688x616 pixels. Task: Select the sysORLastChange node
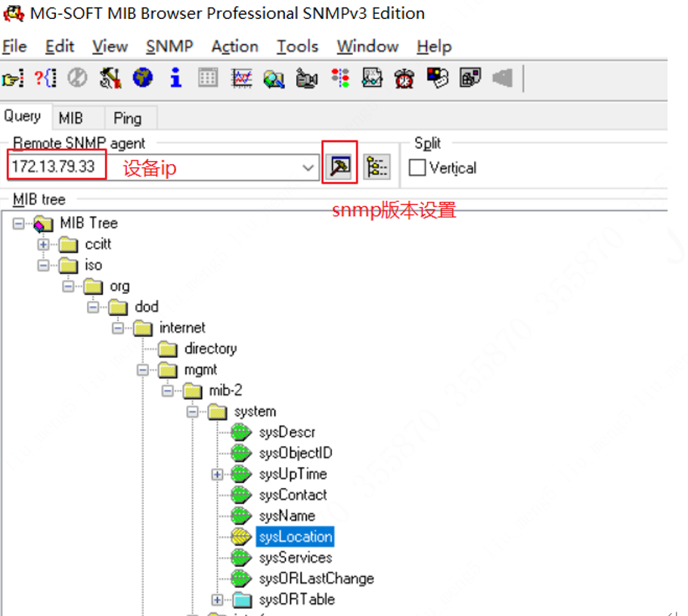[x=316, y=579]
